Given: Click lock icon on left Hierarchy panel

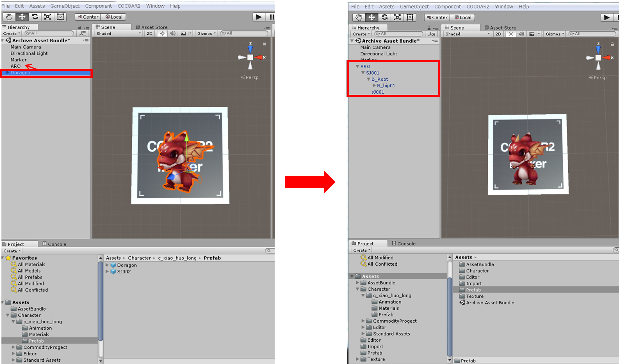Looking at the screenshot, I should click(x=80, y=28).
